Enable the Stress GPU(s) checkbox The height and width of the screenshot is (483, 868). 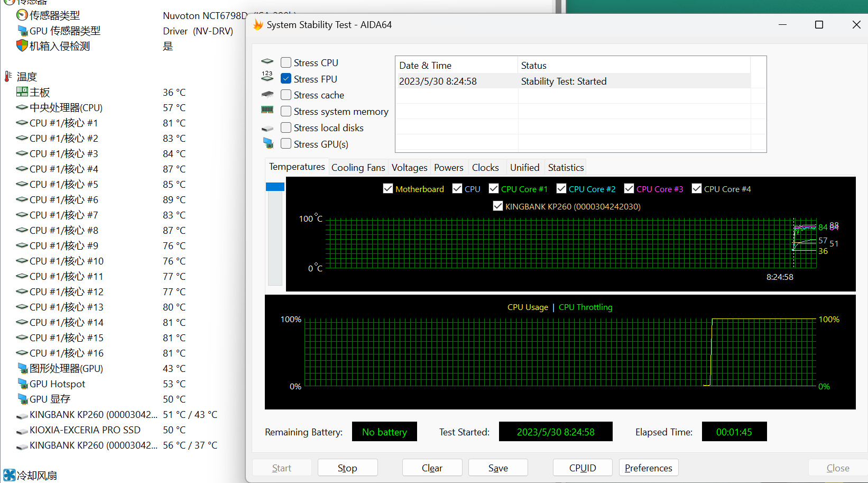[x=286, y=143]
